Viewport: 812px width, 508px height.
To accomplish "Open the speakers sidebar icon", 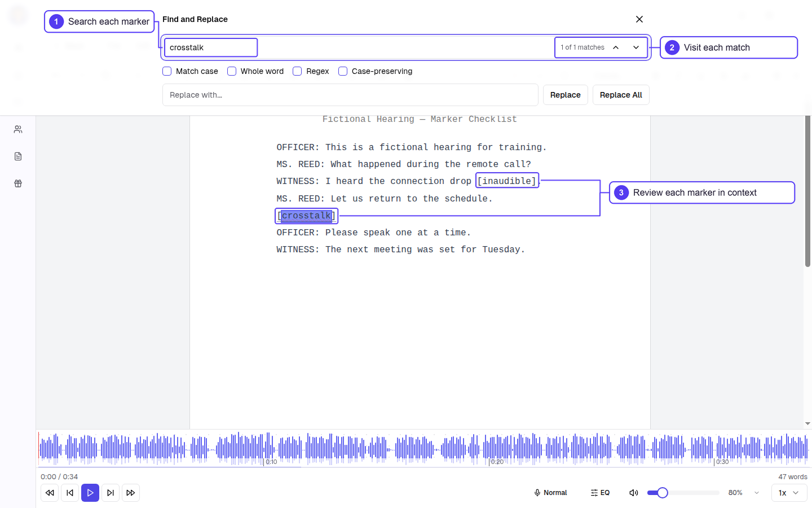I will [18, 129].
